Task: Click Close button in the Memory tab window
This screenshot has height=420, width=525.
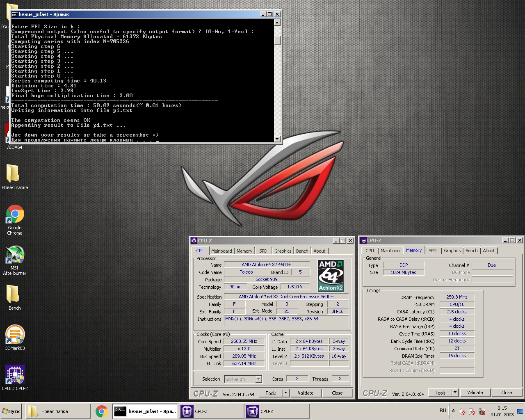Action: [507, 393]
